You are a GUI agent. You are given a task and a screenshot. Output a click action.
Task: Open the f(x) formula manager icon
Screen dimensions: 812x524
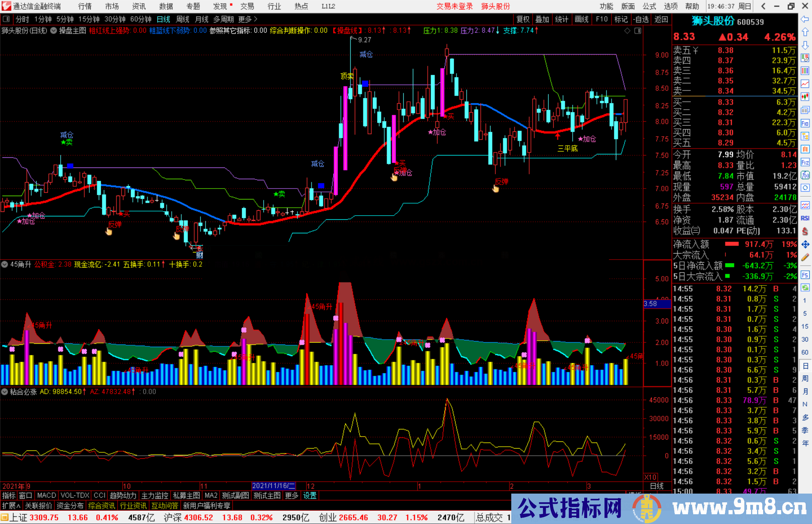click(805, 175)
